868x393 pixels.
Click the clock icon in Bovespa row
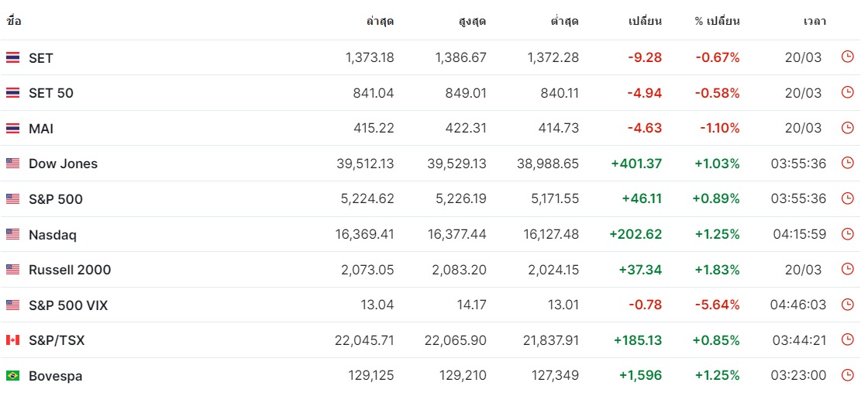click(848, 375)
